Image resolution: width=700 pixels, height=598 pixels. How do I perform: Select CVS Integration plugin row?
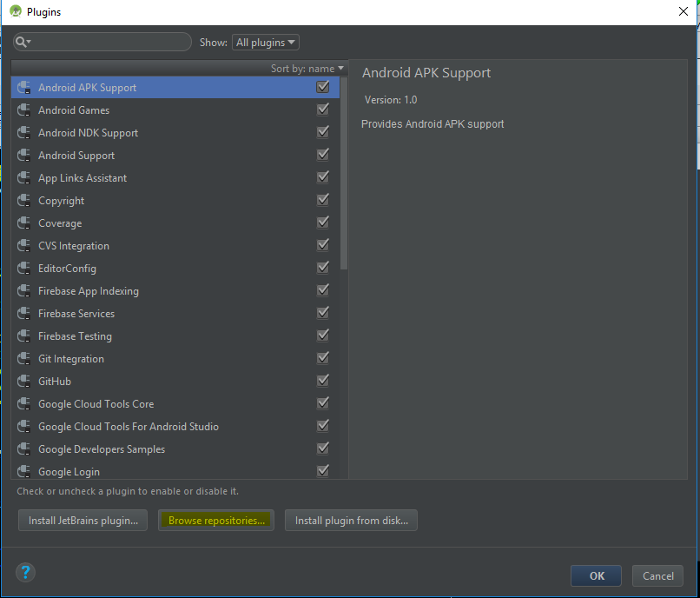[175, 246]
